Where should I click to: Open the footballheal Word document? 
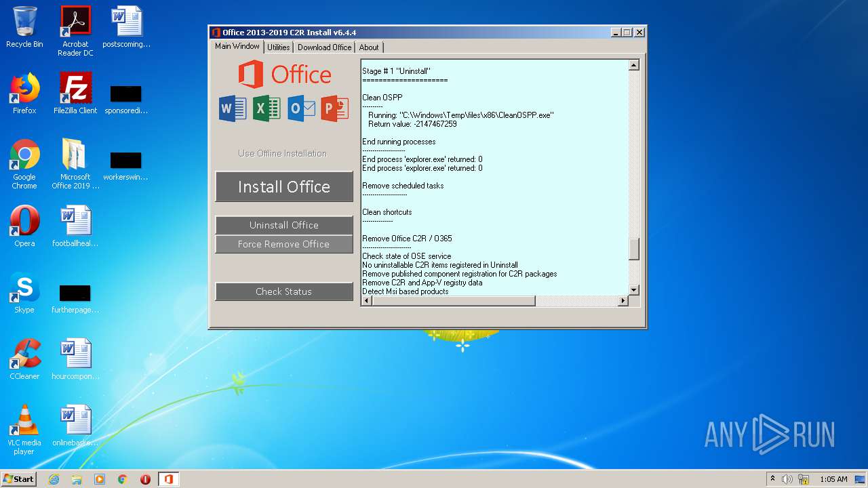click(75, 226)
